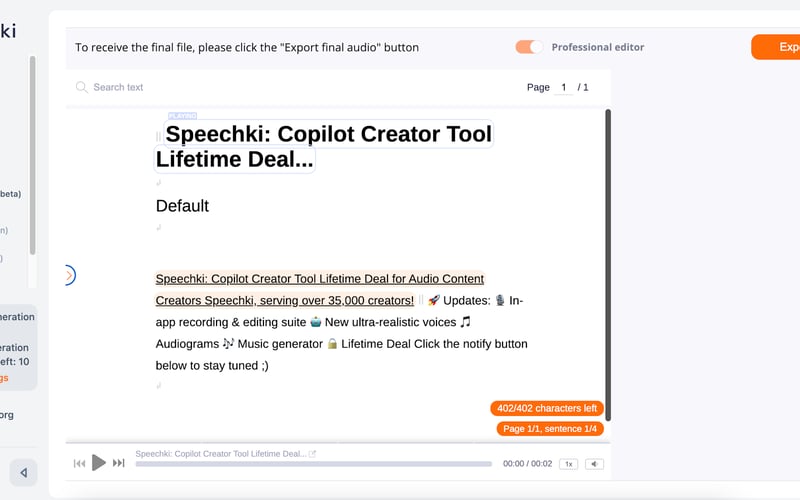This screenshot has width=800, height=500.
Task: Click the '00:00 / 00:02' time display
Action: (528, 464)
